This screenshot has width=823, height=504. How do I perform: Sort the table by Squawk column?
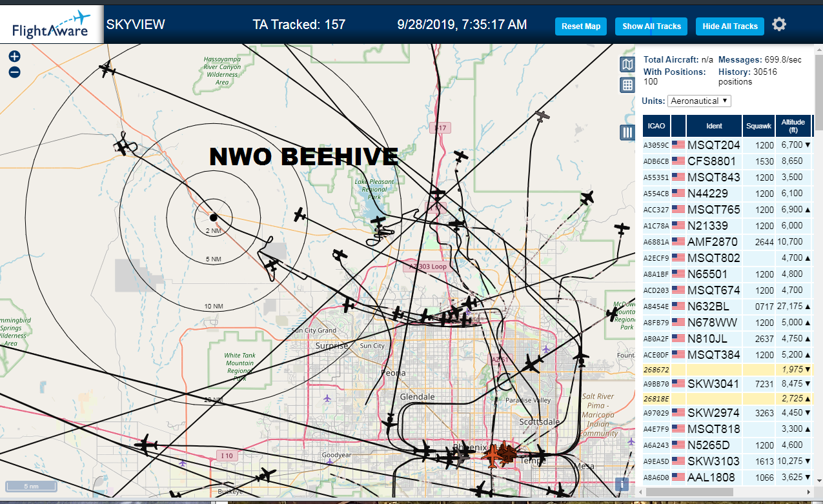coord(758,126)
